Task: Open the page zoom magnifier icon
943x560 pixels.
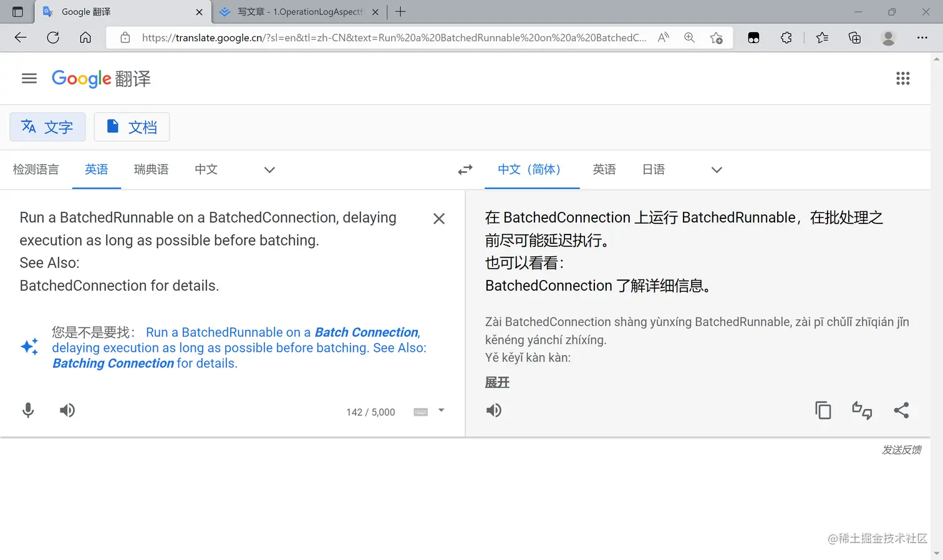Action: point(689,37)
